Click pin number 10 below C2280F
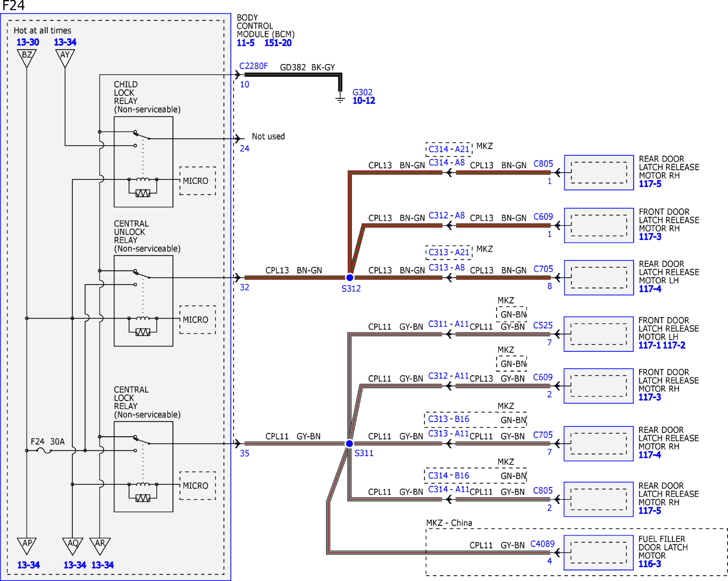This screenshot has height=581, width=728. [x=244, y=84]
